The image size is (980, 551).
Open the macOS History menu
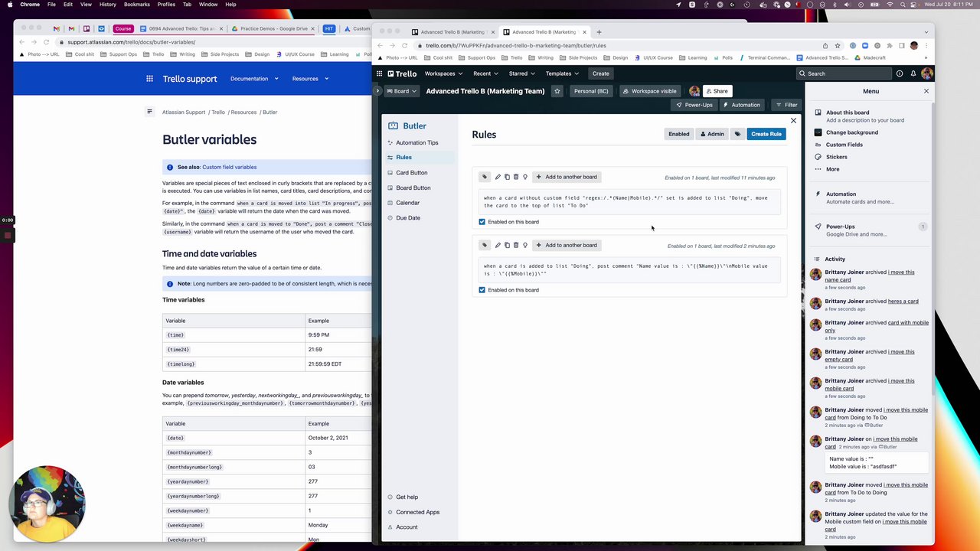tap(108, 5)
